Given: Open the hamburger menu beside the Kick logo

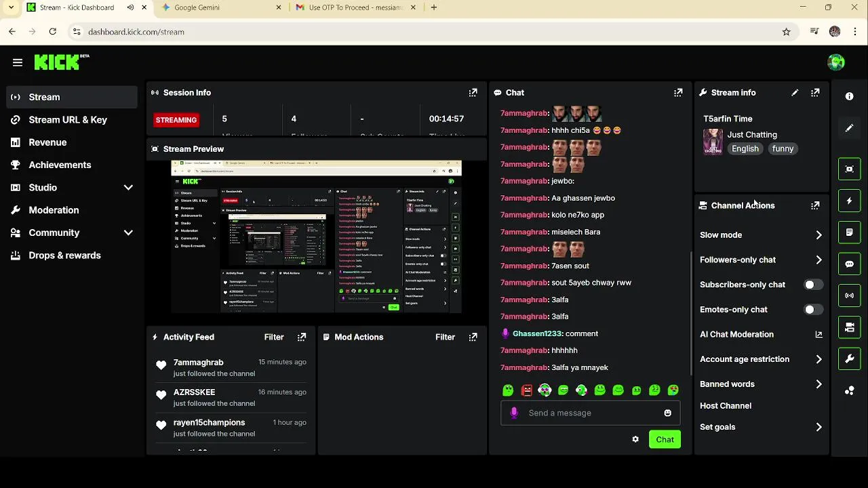Looking at the screenshot, I should 18,62.
